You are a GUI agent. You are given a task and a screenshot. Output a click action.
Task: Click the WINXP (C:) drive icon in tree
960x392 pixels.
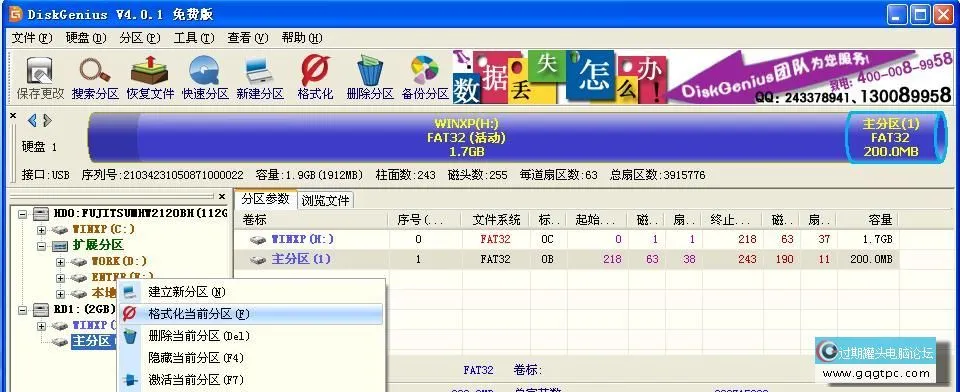(60, 230)
